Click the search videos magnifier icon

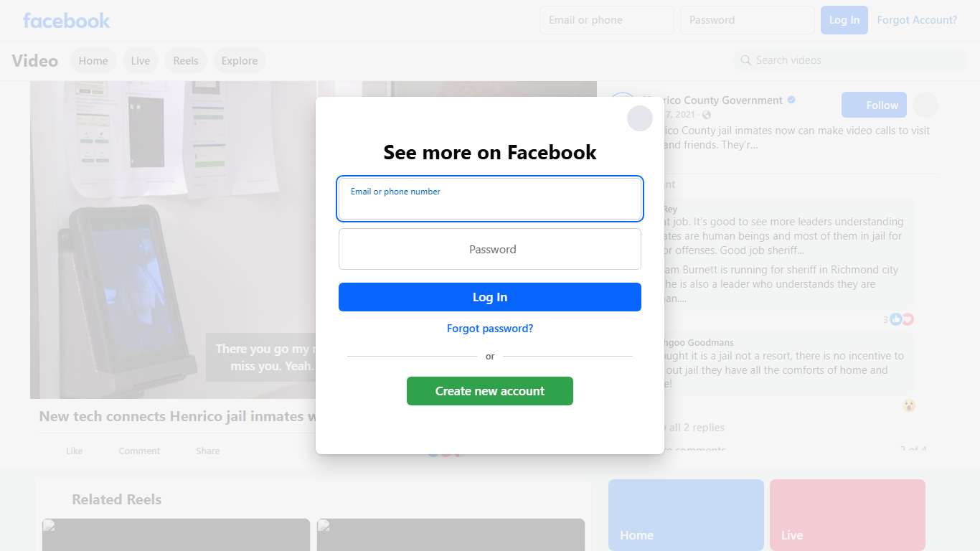[x=746, y=60]
